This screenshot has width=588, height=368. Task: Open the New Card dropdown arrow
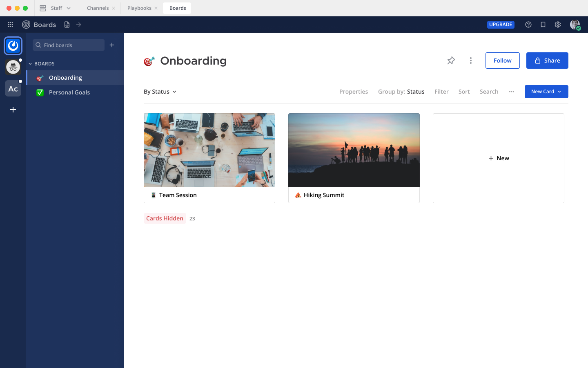pos(560,92)
